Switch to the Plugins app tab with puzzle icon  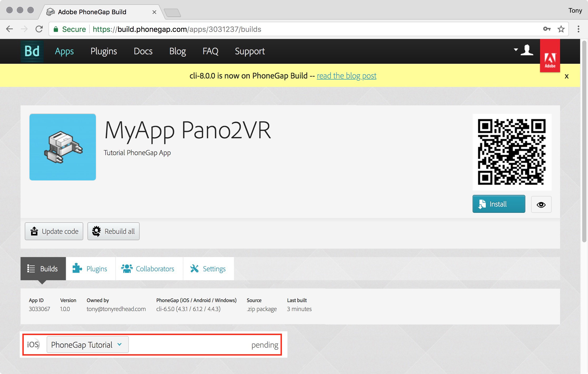(x=90, y=269)
